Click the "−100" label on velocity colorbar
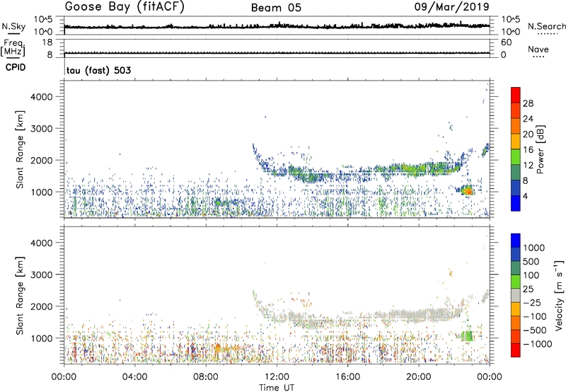Viewport: 566px width, 392px height. 535,316
